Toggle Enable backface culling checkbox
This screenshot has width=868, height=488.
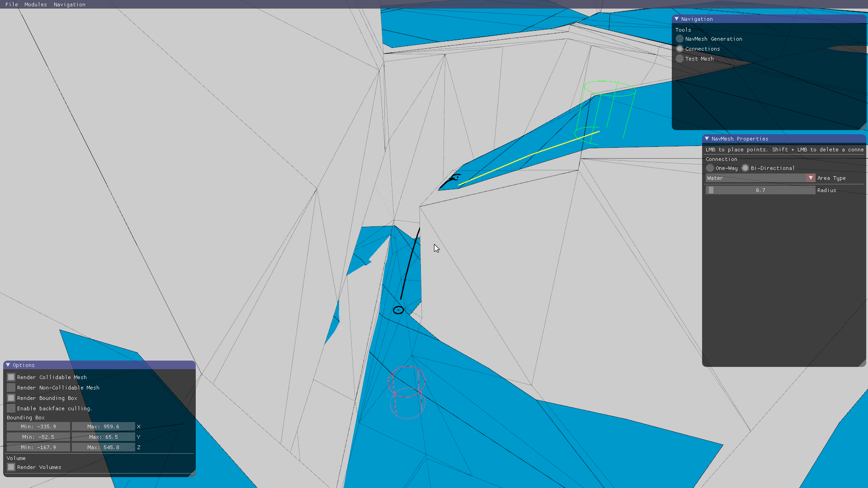pos(11,408)
